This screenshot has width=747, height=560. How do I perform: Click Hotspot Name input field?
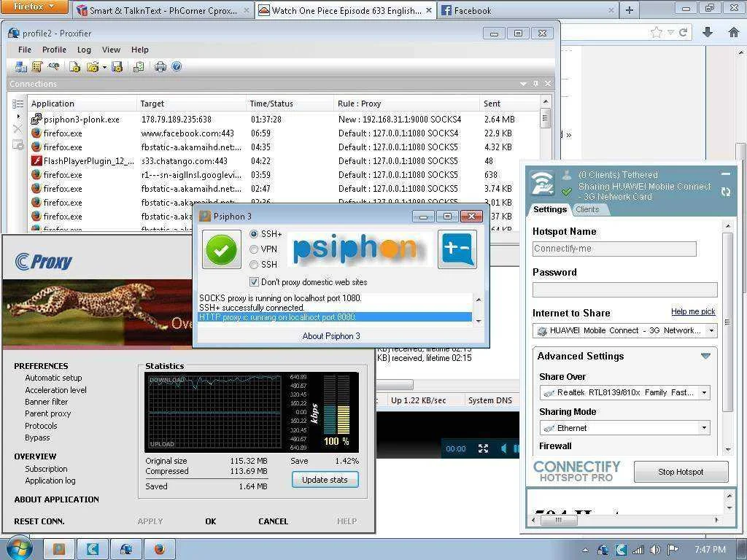click(x=614, y=249)
